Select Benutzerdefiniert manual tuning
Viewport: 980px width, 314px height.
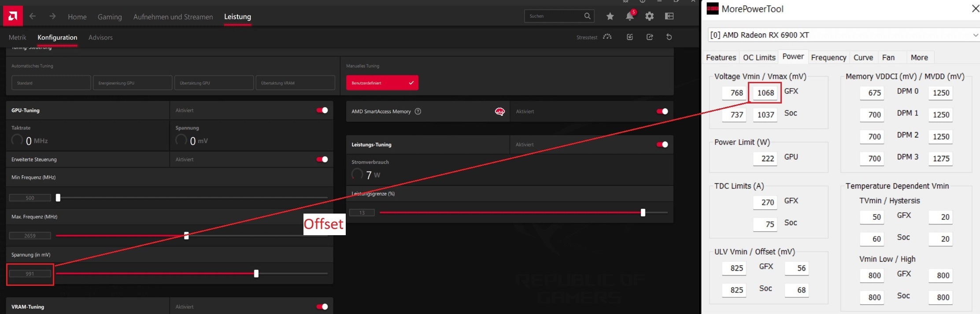tap(382, 83)
